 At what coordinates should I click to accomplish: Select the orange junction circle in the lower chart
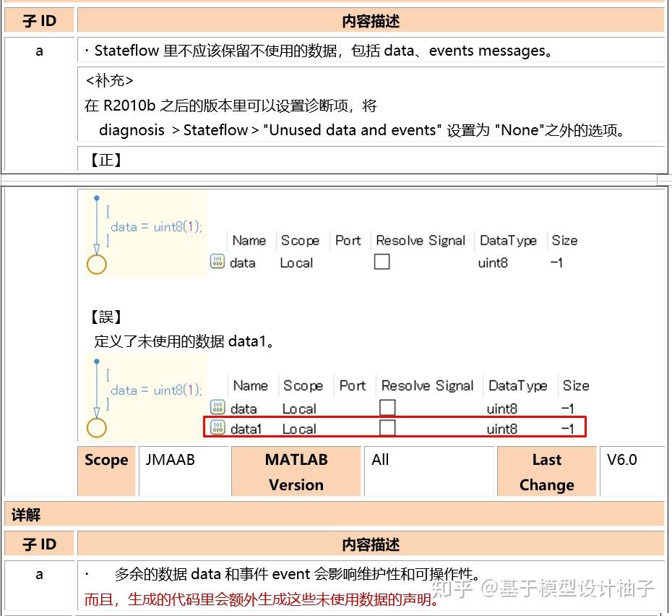click(x=96, y=427)
